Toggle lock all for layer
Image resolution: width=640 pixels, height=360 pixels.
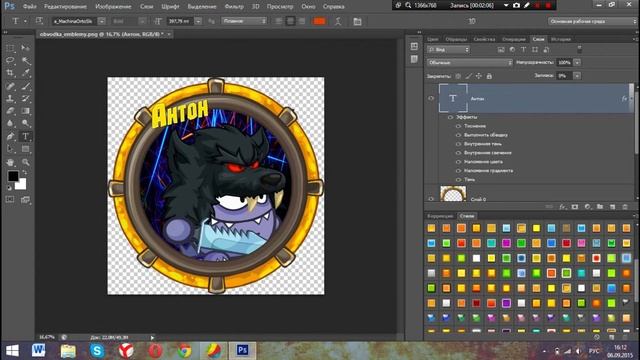click(x=489, y=76)
